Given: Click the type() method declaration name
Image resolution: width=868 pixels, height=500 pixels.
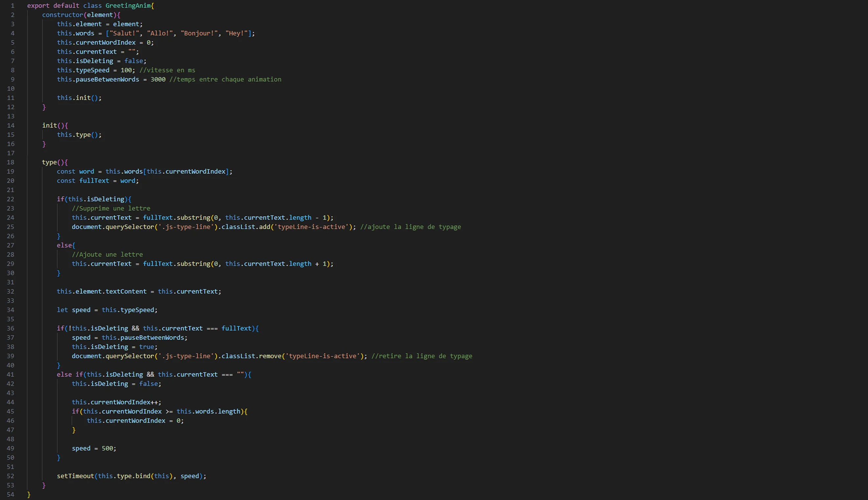Looking at the screenshot, I should (49, 162).
